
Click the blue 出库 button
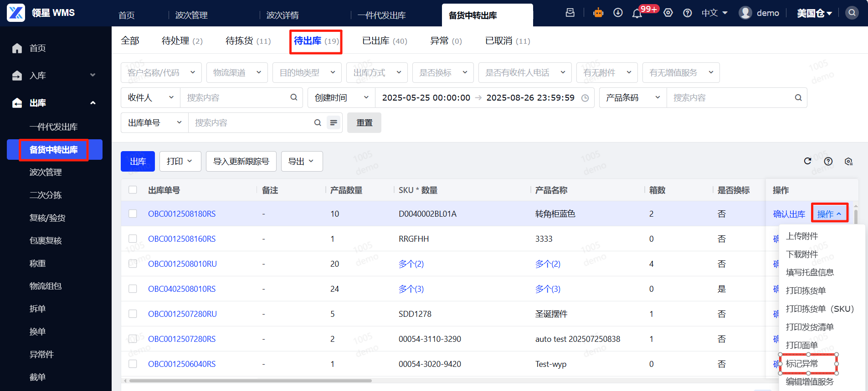coord(138,162)
